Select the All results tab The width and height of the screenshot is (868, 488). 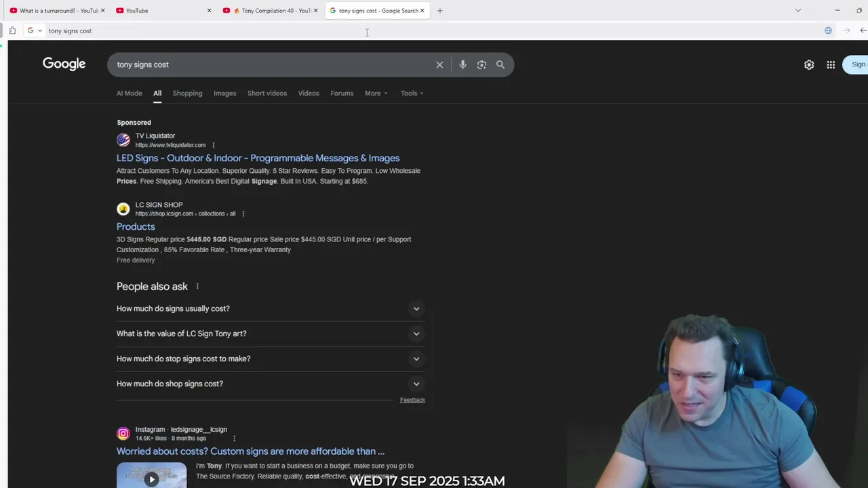pos(157,94)
